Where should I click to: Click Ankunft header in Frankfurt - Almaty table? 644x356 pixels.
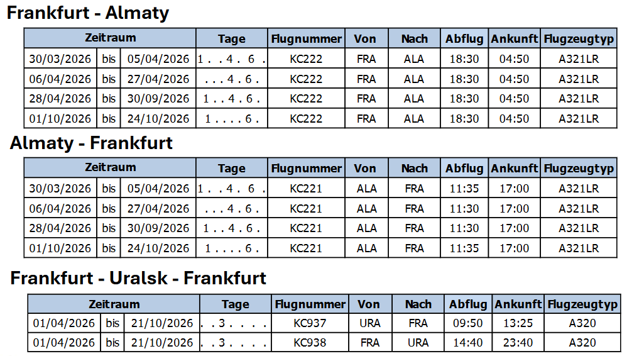(x=515, y=39)
